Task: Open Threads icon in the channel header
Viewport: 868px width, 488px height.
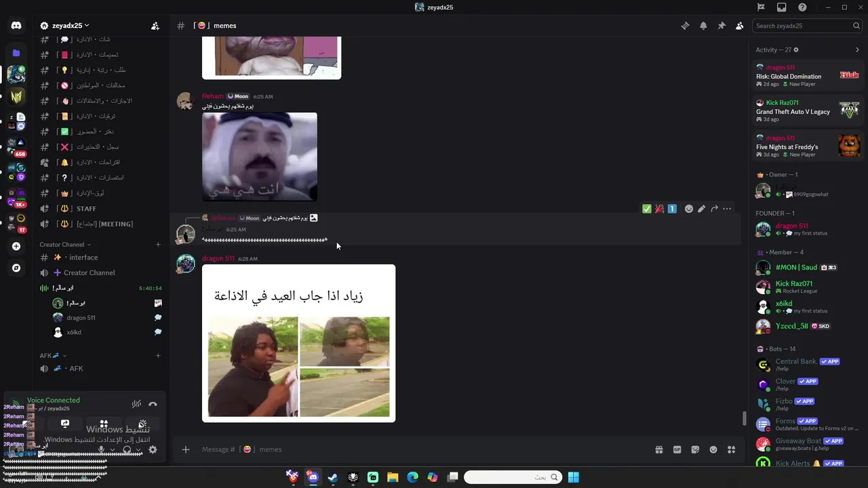Action: [x=685, y=26]
